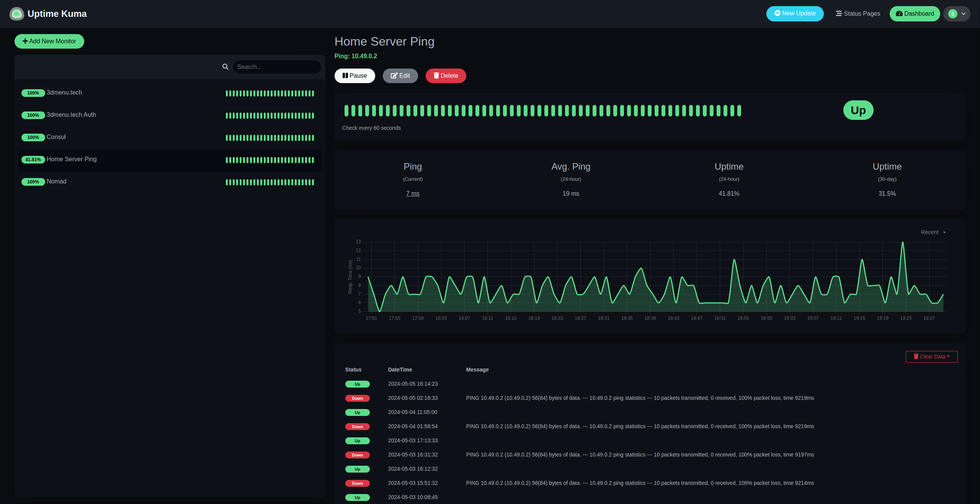Screen dimensions: 980x504
Task: Click the search magnifier icon
Action: (x=225, y=67)
